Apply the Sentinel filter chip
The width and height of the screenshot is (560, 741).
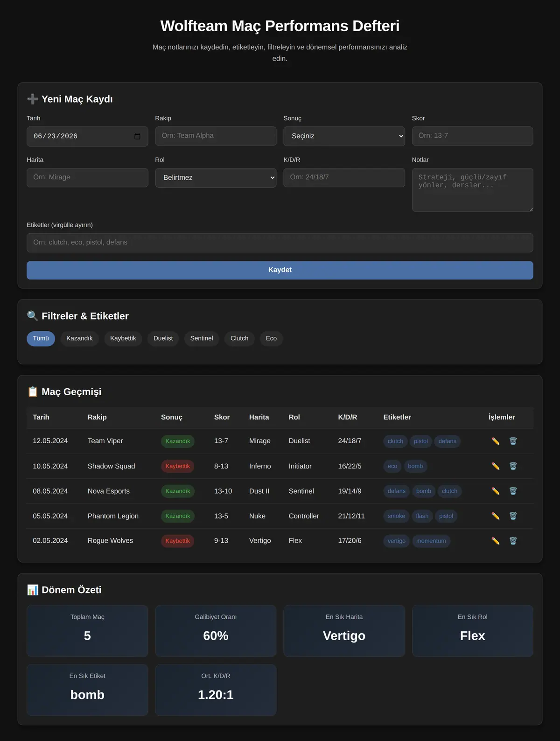(202, 339)
